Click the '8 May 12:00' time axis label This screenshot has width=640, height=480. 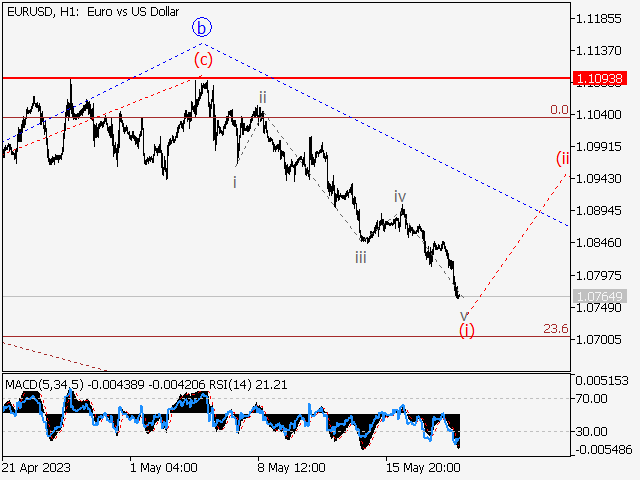291,467
